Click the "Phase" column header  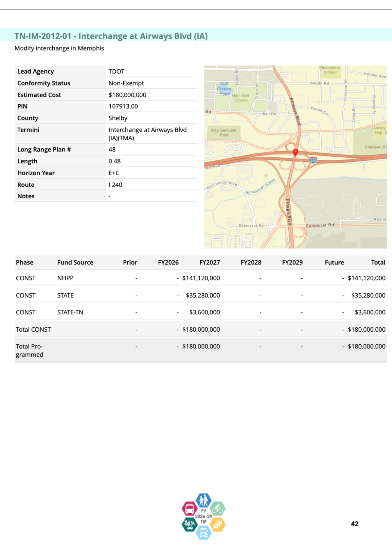pyautogui.click(x=25, y=262)
